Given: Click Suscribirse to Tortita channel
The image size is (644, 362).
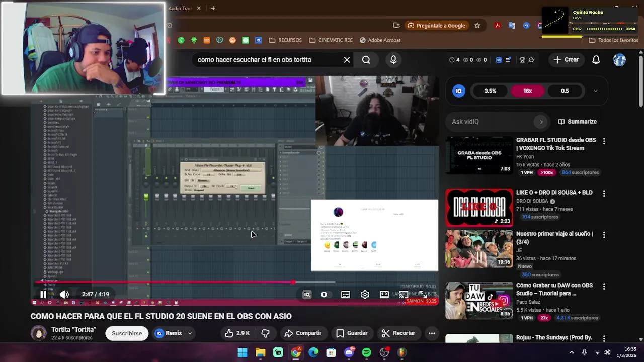Looking at the screenshot, I should 127,333.
